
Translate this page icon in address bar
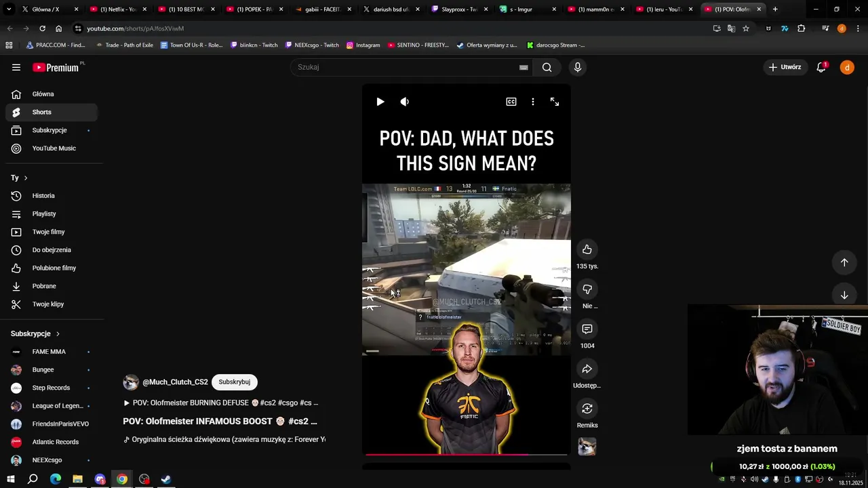[731, 28]
